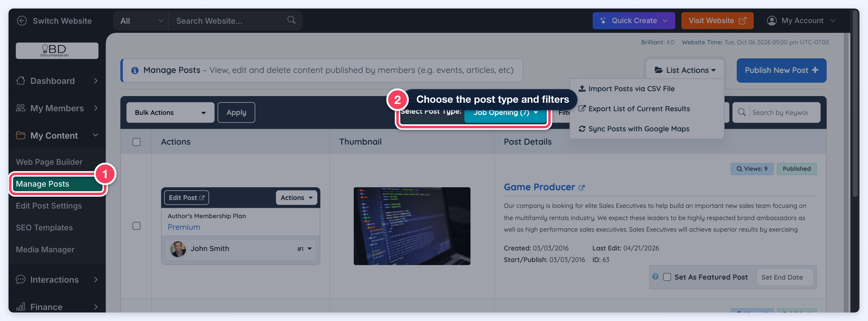Click the external link icon on Visit Website
Viewport: 868px width, 321px height.
742,21
